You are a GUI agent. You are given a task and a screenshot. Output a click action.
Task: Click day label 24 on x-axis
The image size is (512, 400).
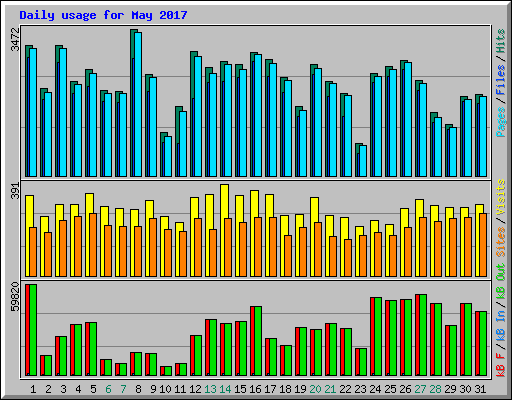click(x=375, y=389)
